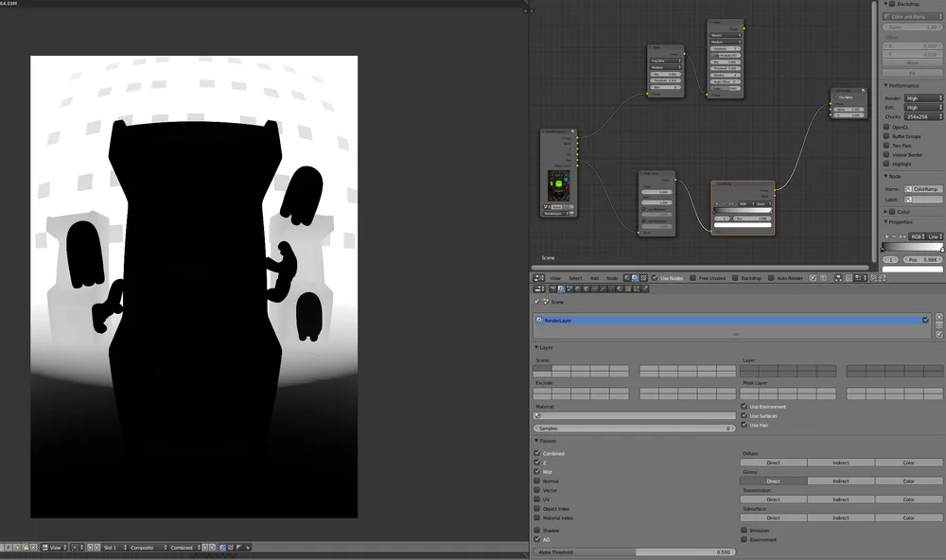The image size is (946, 560).
Task: Open the Chunks 256x256 dropdown
Action: tap(923, 116)
